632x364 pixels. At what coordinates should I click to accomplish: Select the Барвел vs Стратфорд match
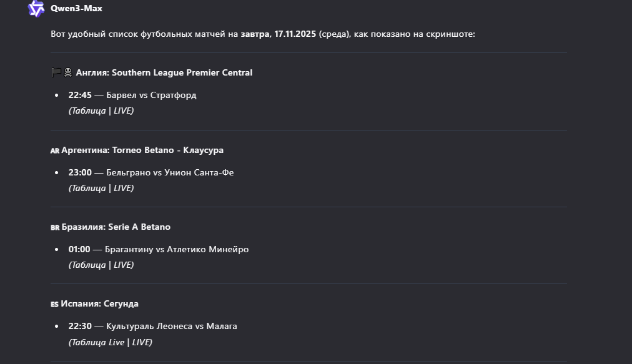151,96
